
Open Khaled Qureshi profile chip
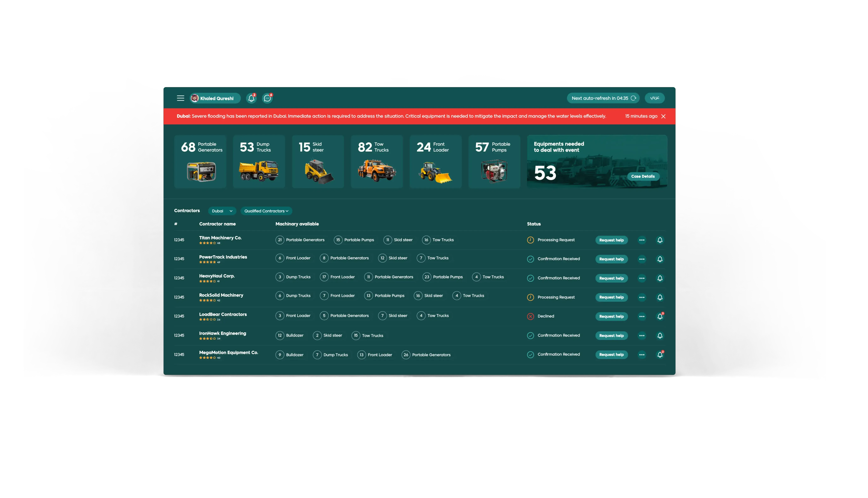[215, 98]
